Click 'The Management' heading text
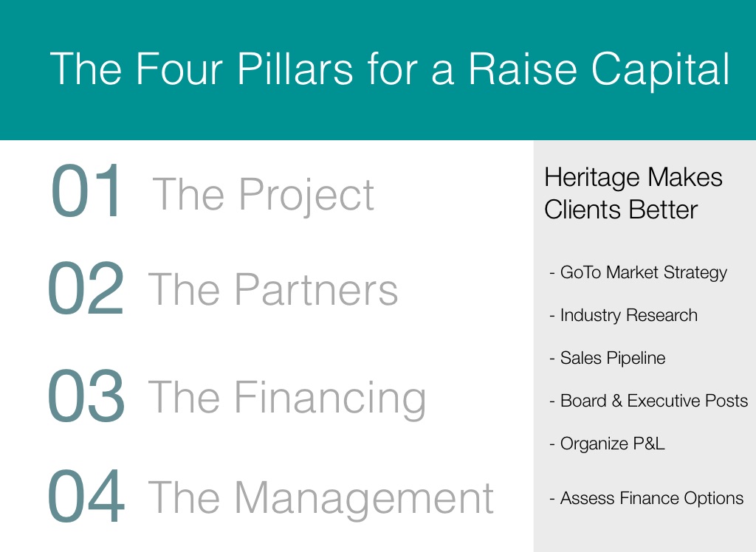756x552 pixels. point(321,497)
